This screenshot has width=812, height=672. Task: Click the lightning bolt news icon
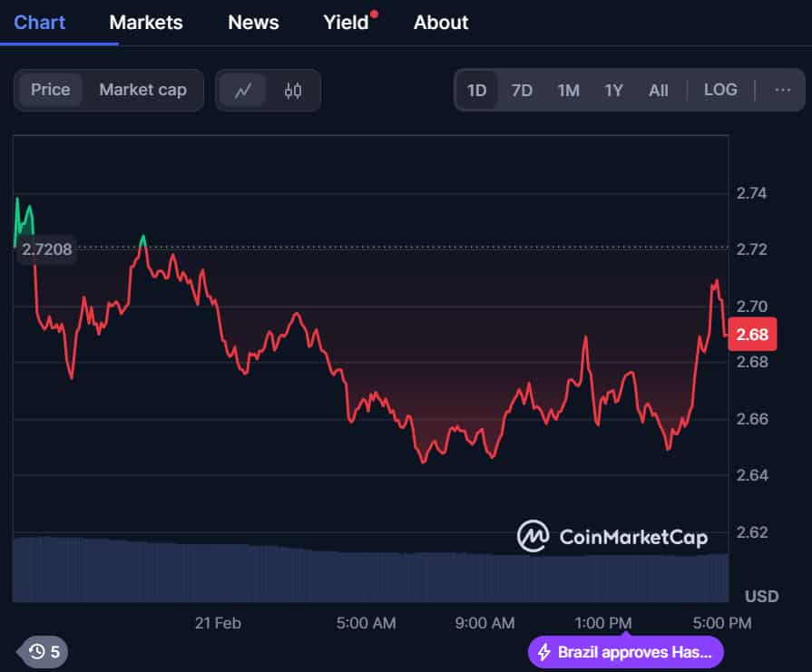tap(544, 652)
